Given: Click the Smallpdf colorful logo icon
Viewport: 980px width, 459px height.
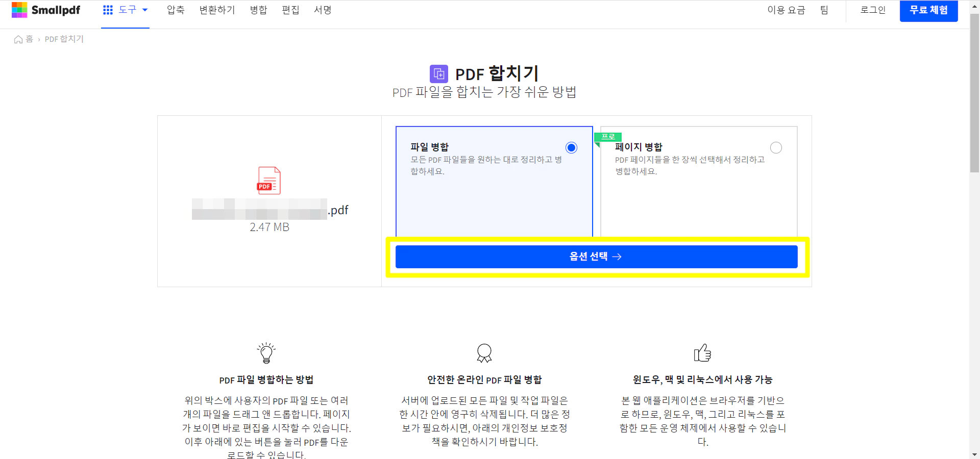Looking at the screenshot, I should pyautogui.click(x=19, y=10).
